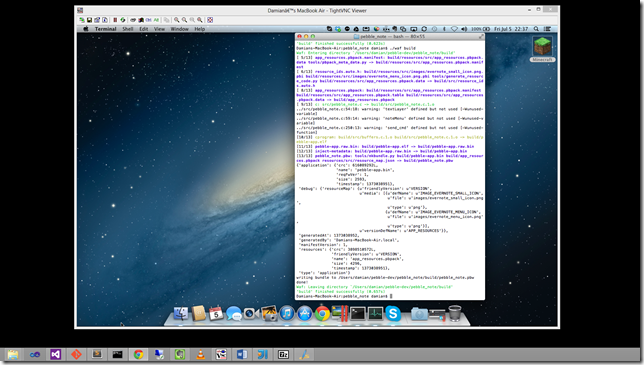Click the Send Ctrl+Esc toolbar icon
The image size is (644, 365).
141,20
